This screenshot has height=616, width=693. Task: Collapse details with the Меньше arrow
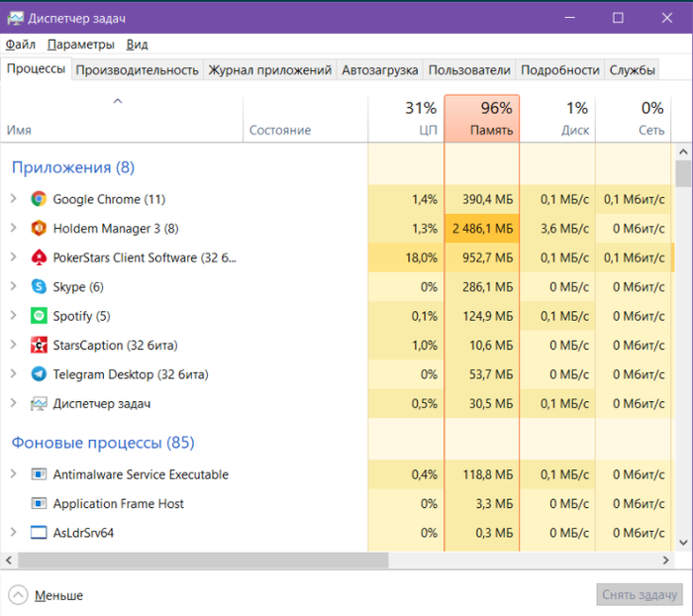tap(18, 595)
